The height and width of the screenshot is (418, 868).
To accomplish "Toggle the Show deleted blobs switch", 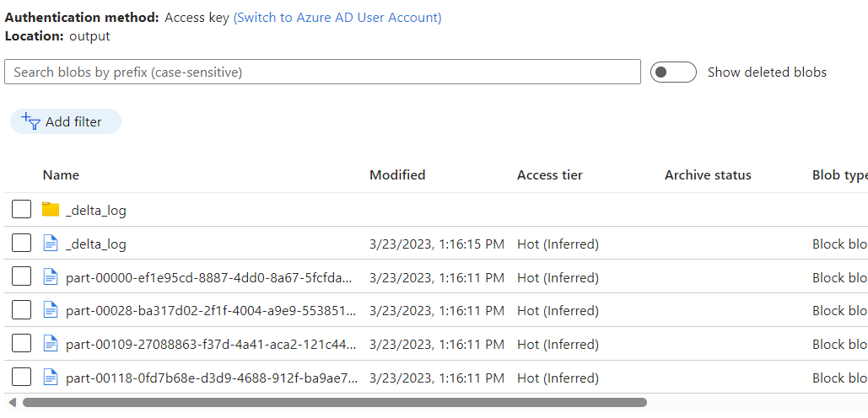I will (x=672, y=72).
